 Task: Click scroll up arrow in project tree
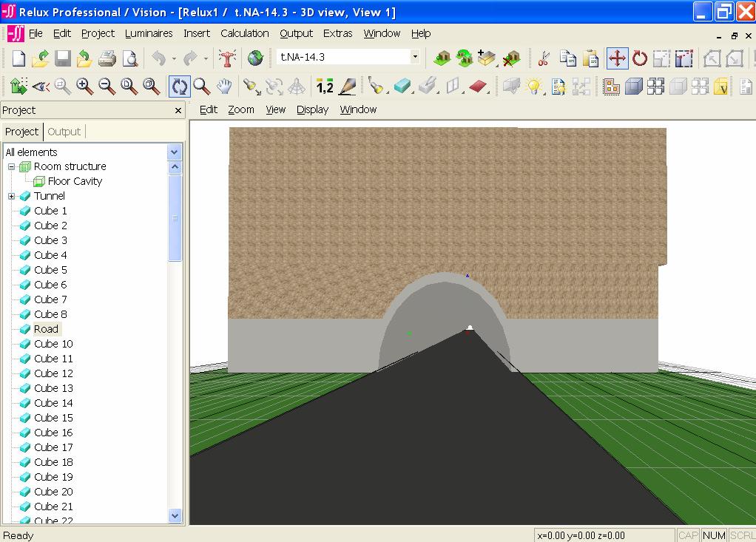tap(175, 167)
